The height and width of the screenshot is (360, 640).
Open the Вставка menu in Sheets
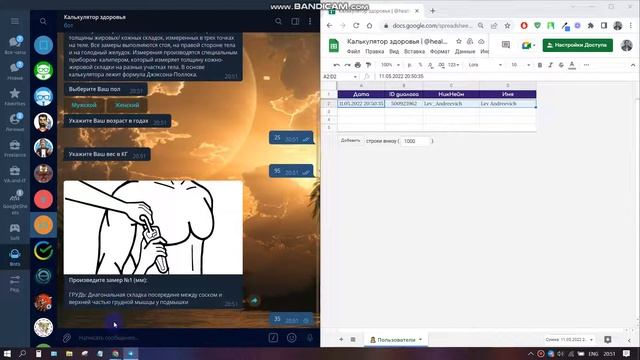click(414, 51)
